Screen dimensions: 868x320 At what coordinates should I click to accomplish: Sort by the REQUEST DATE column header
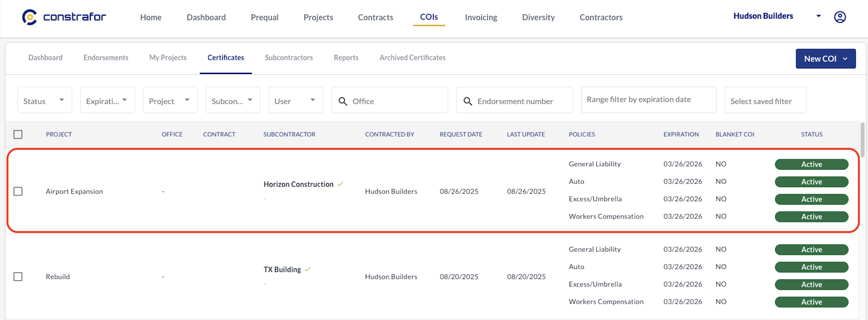click(461, 134)
